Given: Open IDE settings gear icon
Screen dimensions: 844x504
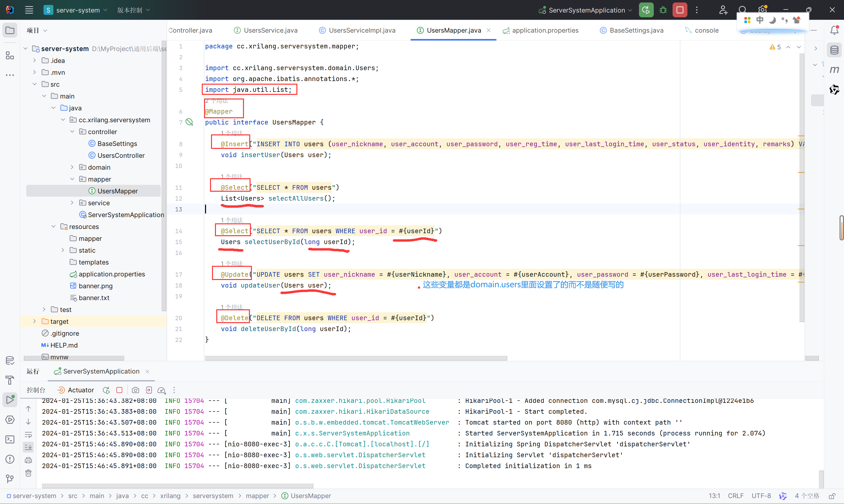Looking at the screenshot, I should point(763,10).
